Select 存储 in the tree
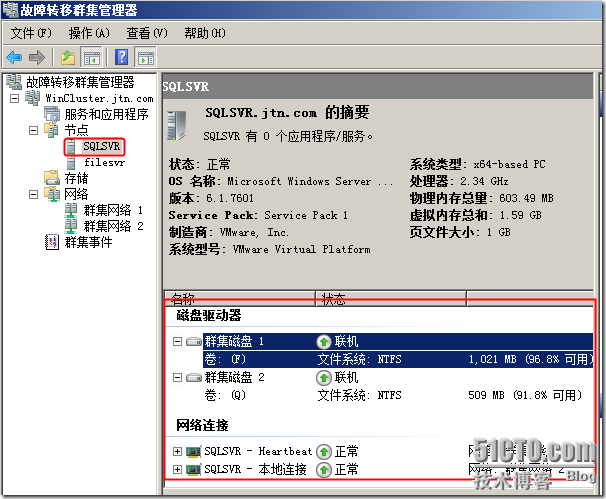This screenshot has width=606, height=499. 77,178
